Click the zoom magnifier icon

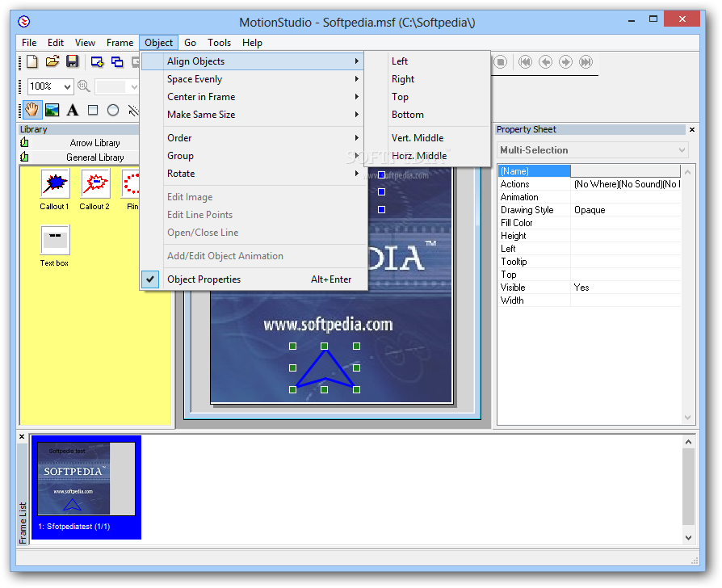click(x=83, y=86)
